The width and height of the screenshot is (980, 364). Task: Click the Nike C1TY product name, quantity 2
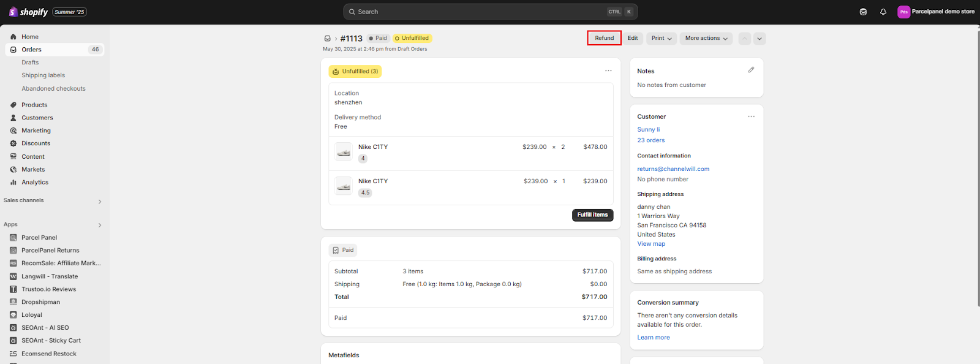pos(373,147)
